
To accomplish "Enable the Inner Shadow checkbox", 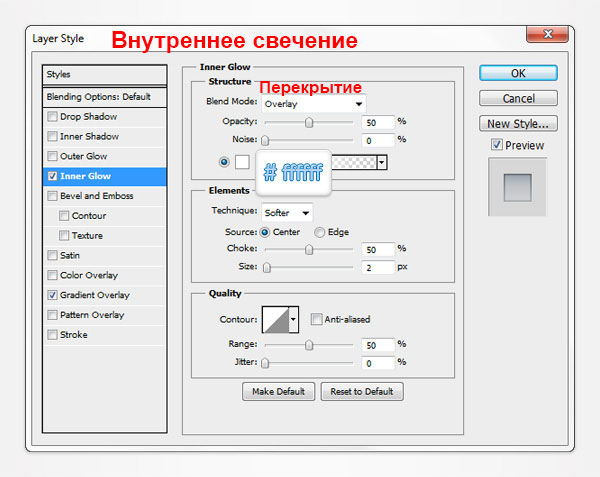I will (x=52, y=136).
